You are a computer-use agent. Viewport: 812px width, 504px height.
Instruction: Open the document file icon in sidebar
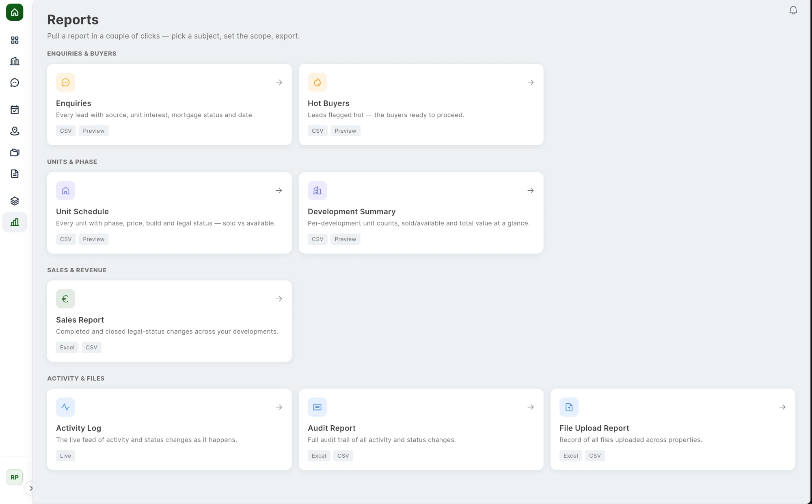(15, 174)
